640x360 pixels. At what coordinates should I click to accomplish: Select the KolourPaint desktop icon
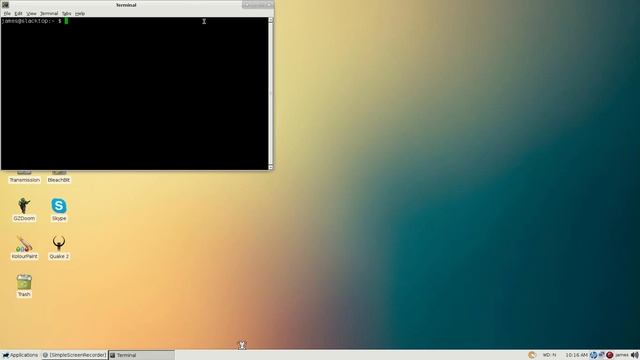[x=24, y=247]
